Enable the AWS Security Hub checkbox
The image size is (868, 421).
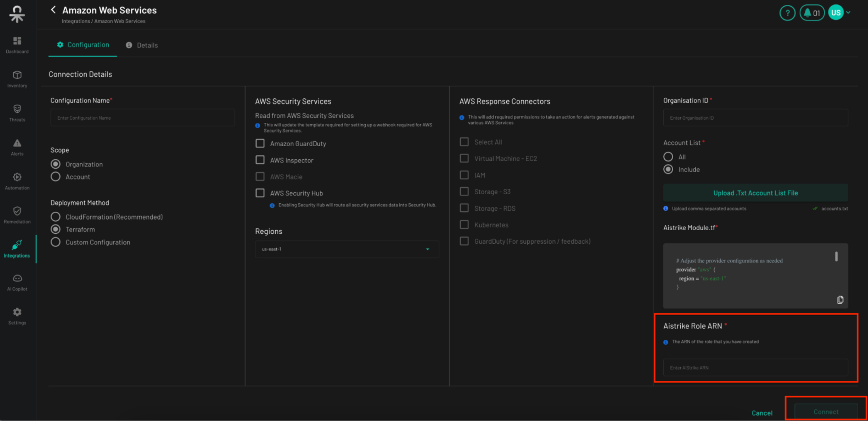[x=260, y=193]
